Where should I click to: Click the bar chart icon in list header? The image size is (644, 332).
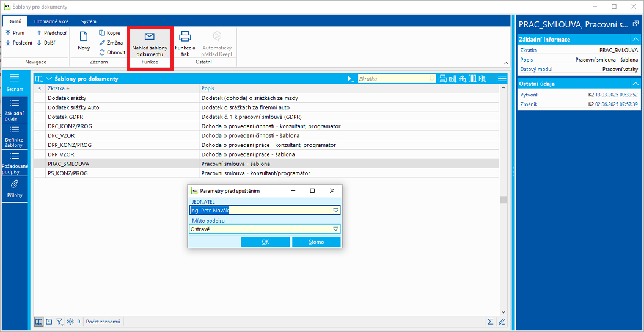coord(453,79)
